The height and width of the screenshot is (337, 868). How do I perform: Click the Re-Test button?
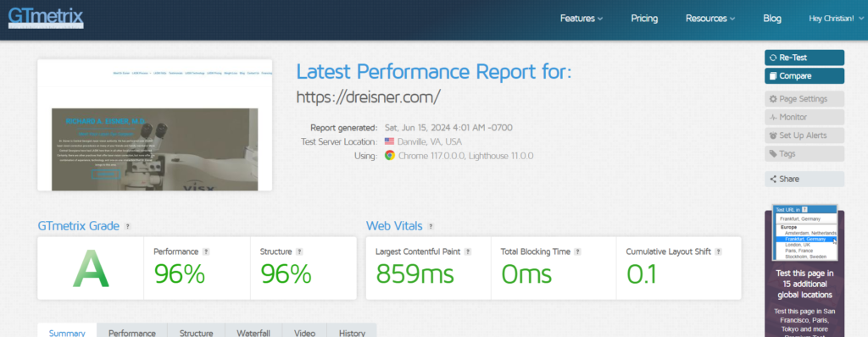click(804, 58)
